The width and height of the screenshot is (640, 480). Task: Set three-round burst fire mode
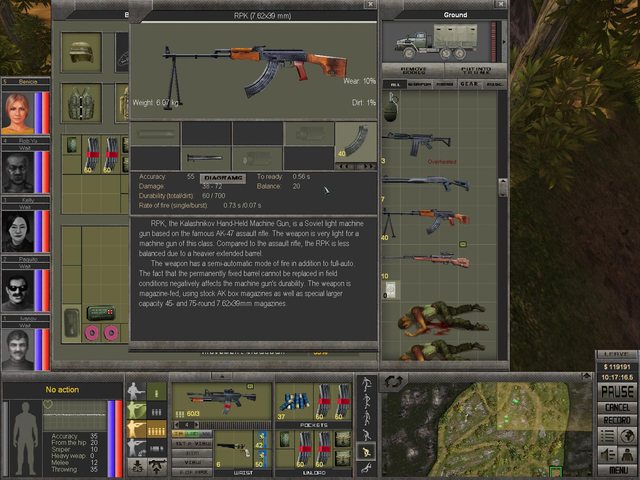157,410
